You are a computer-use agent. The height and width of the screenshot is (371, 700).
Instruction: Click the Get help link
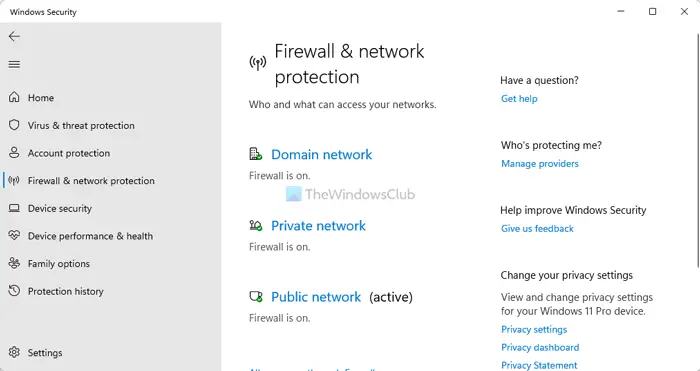[519, 99]
